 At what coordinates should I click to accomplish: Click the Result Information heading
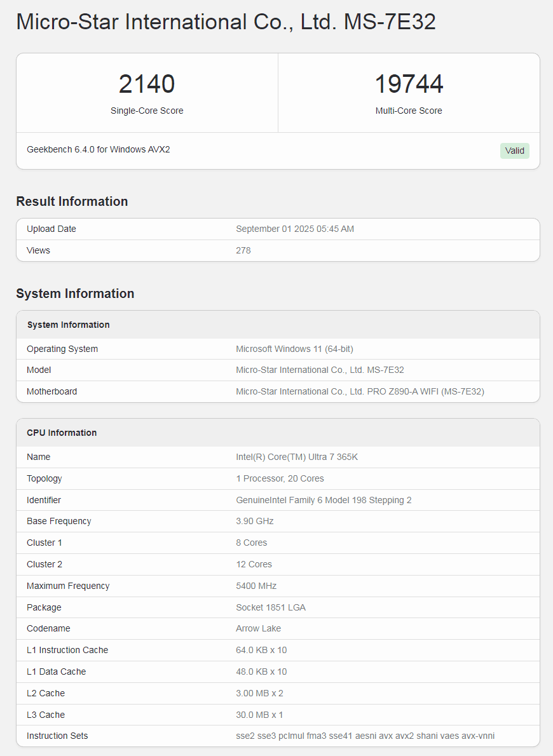[72, 201]
